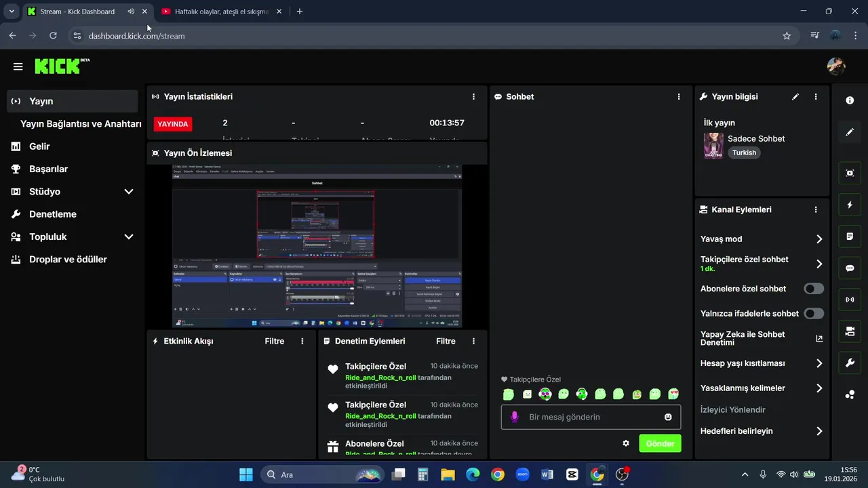
Task: Expand the Topluluk sidebar section
Action: click(x=129, y=237)
